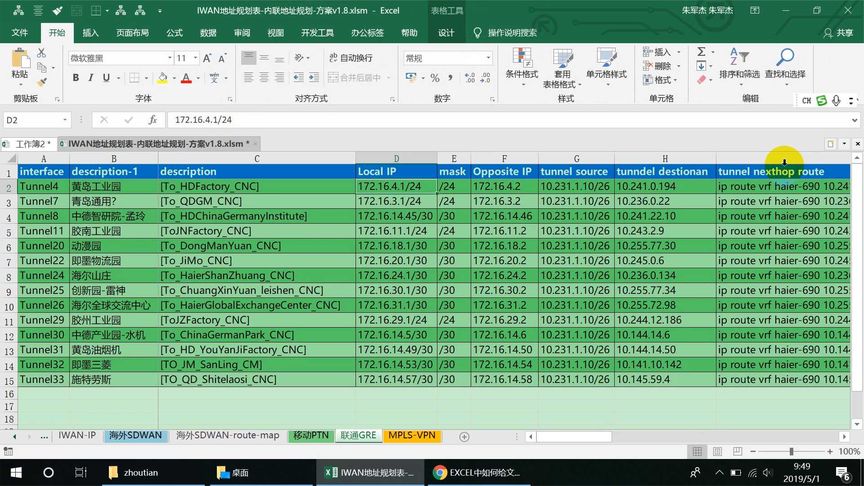
Task: Click the Insert Function fx icon
Action: (153, 120)
